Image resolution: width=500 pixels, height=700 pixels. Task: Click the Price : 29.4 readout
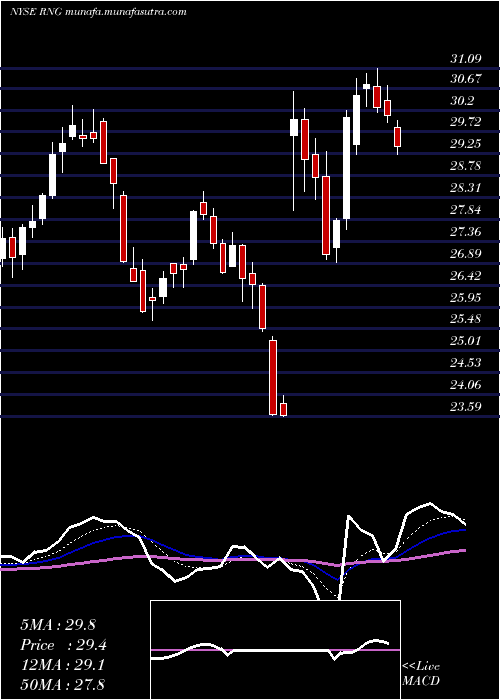[x=63, y=645]
